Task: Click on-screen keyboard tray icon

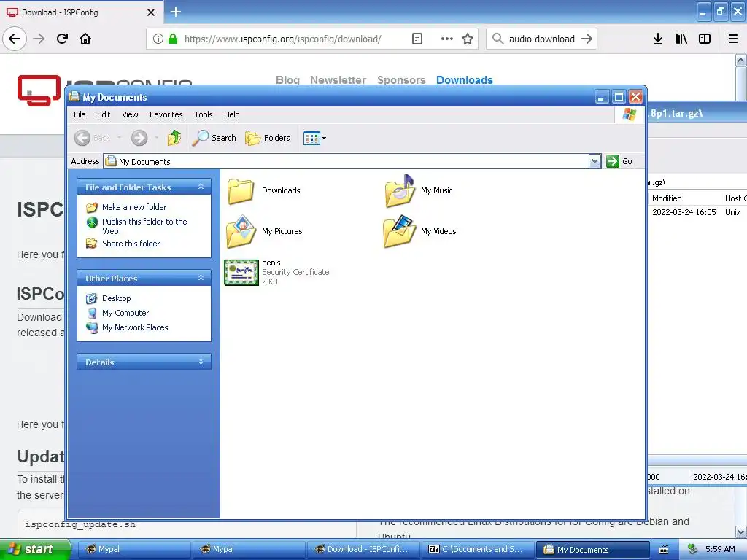Action: click(664, 550)
